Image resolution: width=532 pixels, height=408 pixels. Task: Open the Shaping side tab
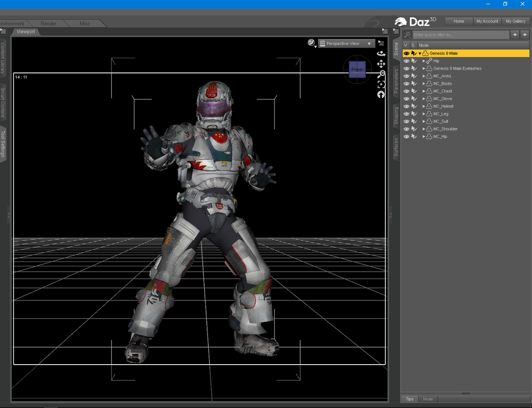396,115
